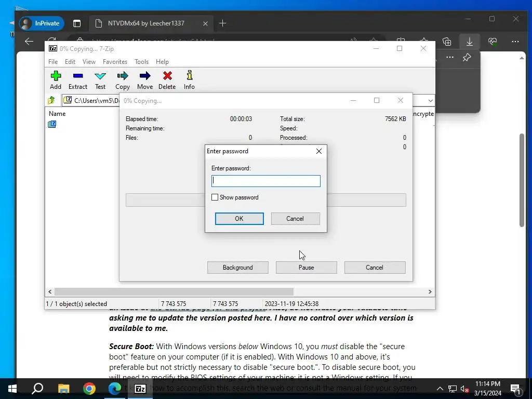Launch Chrome from taskbar
The width and height of the screenshot is (532, 399).
point(89,389)
